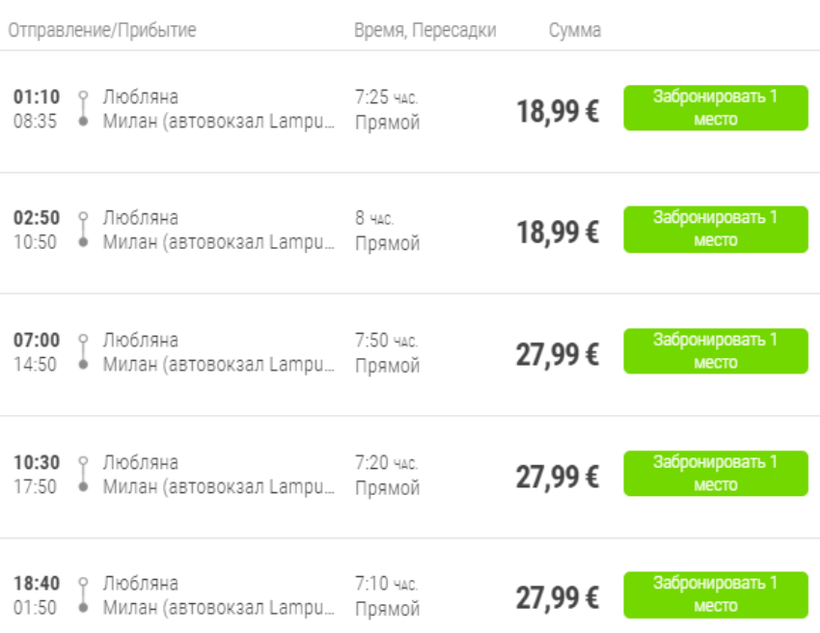
Task: Click route icon for the 07:00 departure
Action: point(83,352)
